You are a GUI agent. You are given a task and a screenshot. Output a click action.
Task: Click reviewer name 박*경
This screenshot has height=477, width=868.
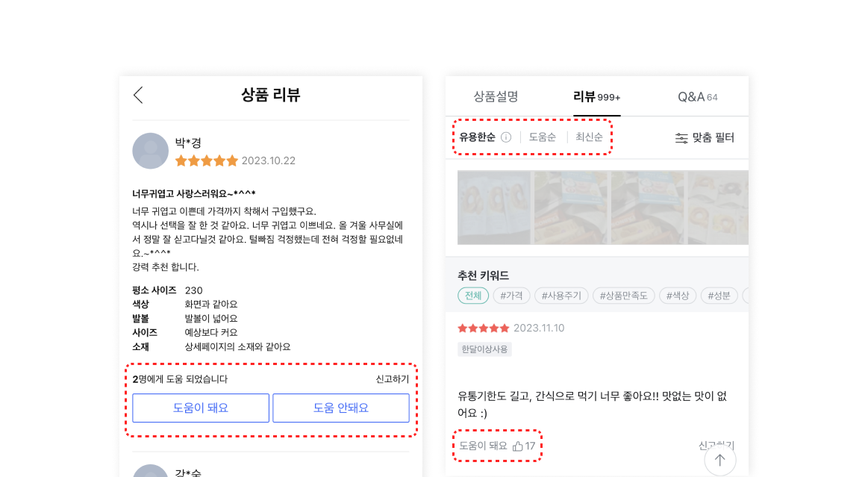[x=188, y=143]
